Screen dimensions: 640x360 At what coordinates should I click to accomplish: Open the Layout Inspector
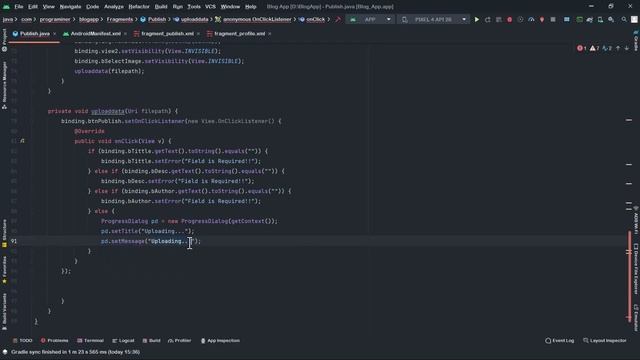coord(604,340)
